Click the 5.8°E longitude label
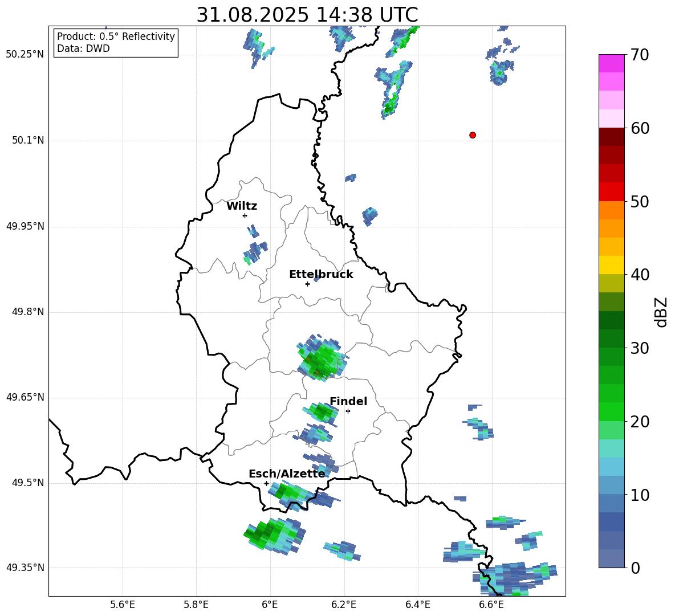This screenshot has height=616, width=675. tap(196, 605)
